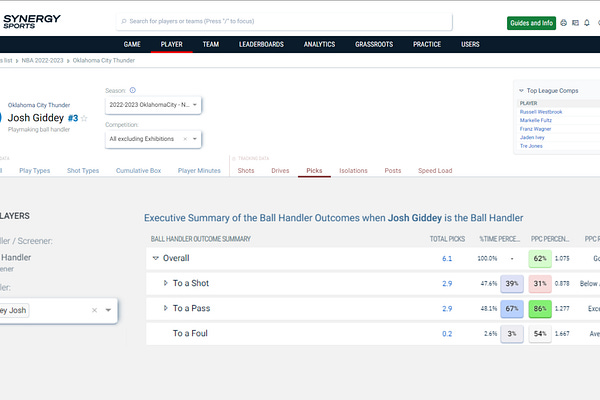Click To a Pass picks value
Image resolution: width=600 pixels, height=400 pixels.
tap(447, 309)
